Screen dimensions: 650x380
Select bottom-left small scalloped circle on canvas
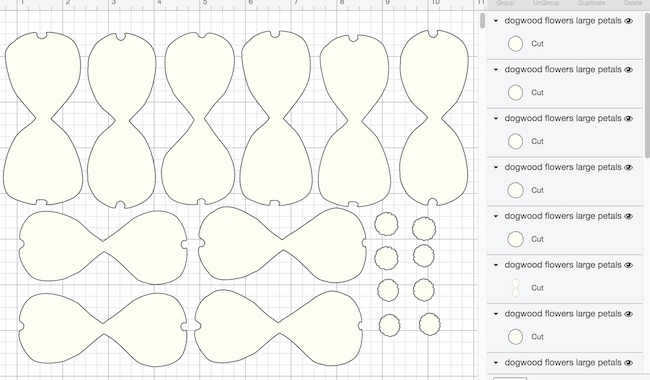tap(390, 325)
